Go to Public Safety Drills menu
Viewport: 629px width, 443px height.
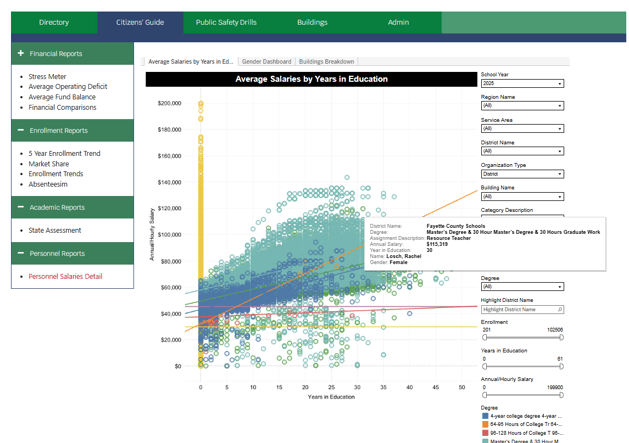point(226,22)
